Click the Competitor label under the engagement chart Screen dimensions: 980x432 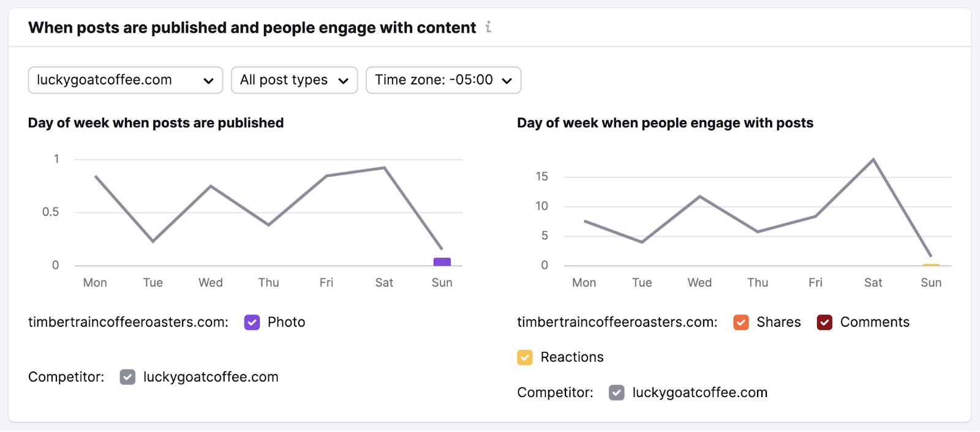[x=554, y=392]
